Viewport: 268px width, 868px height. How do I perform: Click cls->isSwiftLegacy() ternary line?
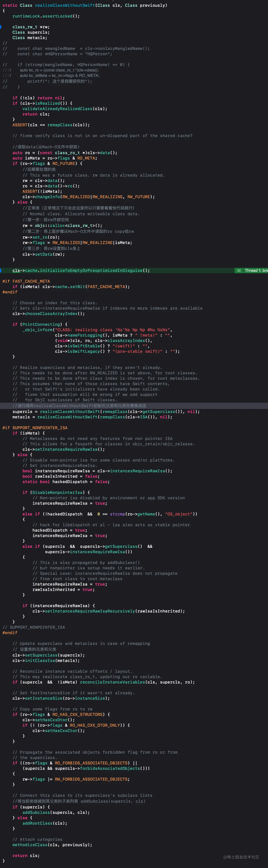117,351
